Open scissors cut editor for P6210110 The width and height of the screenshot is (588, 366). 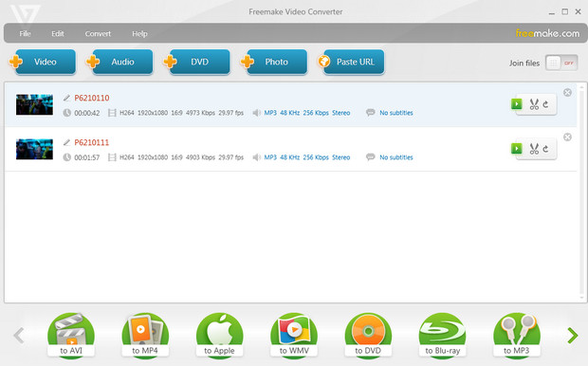534,104
